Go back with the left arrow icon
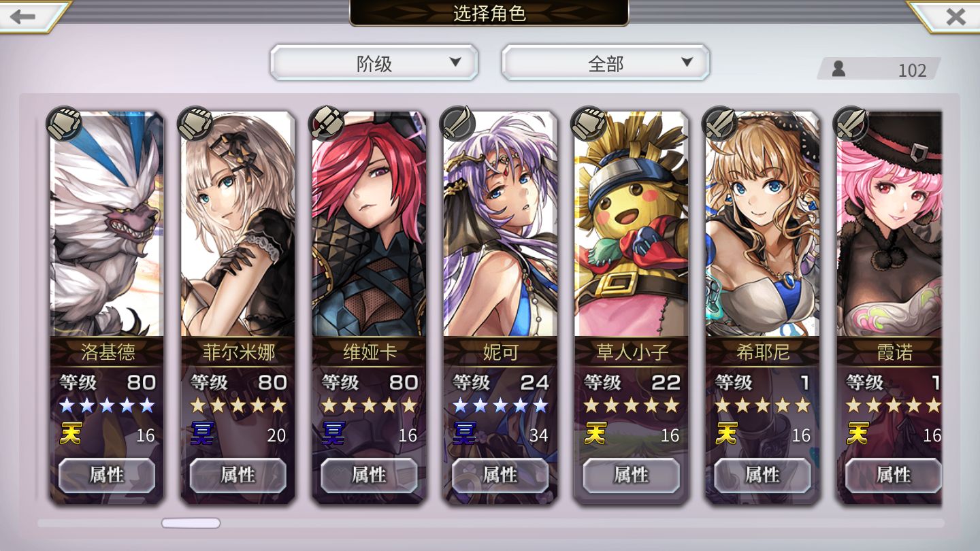 click(x=24, y=16)
